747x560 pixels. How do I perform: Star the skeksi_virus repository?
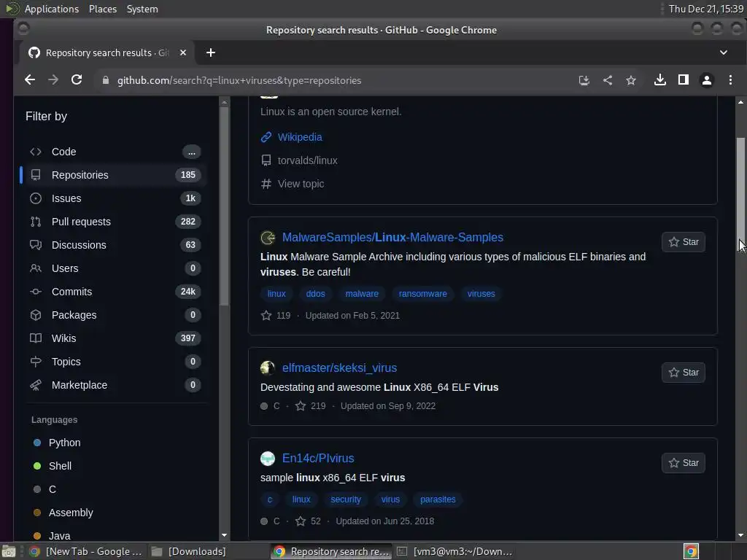683,373
